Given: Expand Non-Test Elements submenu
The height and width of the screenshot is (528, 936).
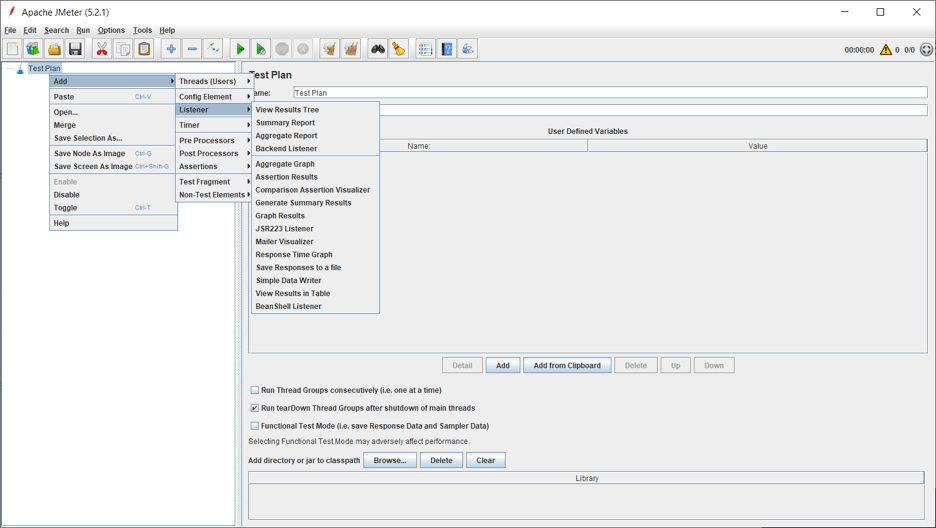Looking at the screenshot, I should (214, 195).
